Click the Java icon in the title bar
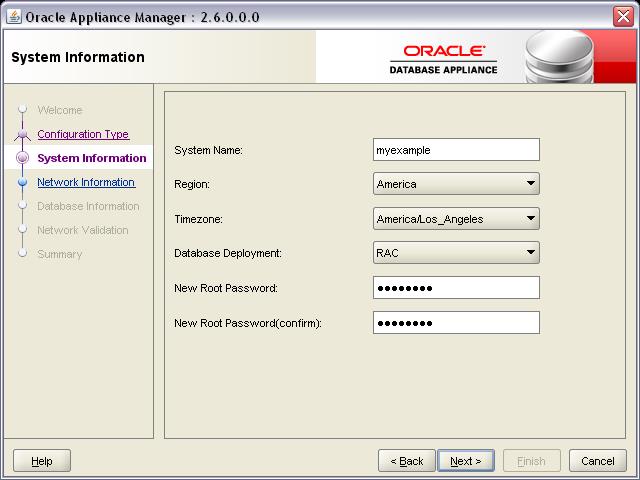 (13, 17)
